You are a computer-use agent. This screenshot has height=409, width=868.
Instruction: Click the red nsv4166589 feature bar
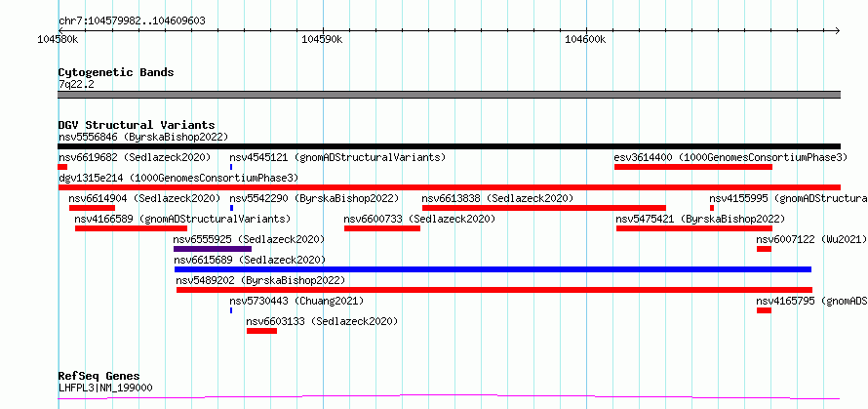pyautogui.click(x=132, y=228)
